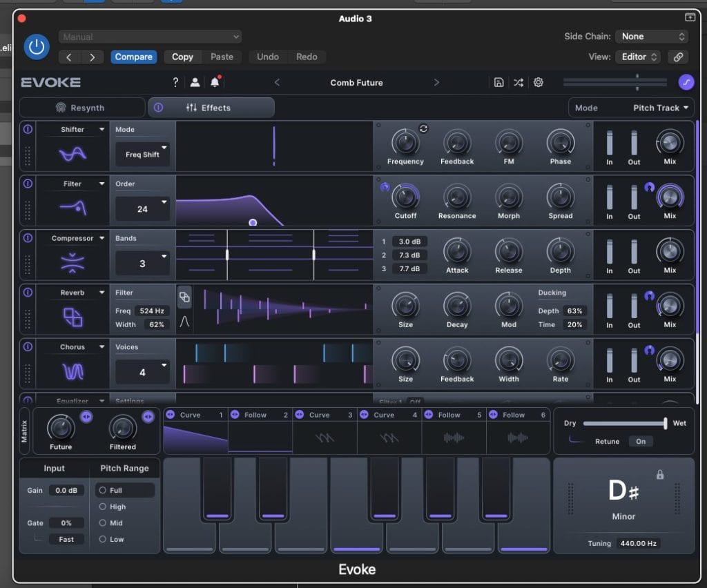707x588 pixels.
Task: Click the save preset icon
Action: (x=498, y=82)
